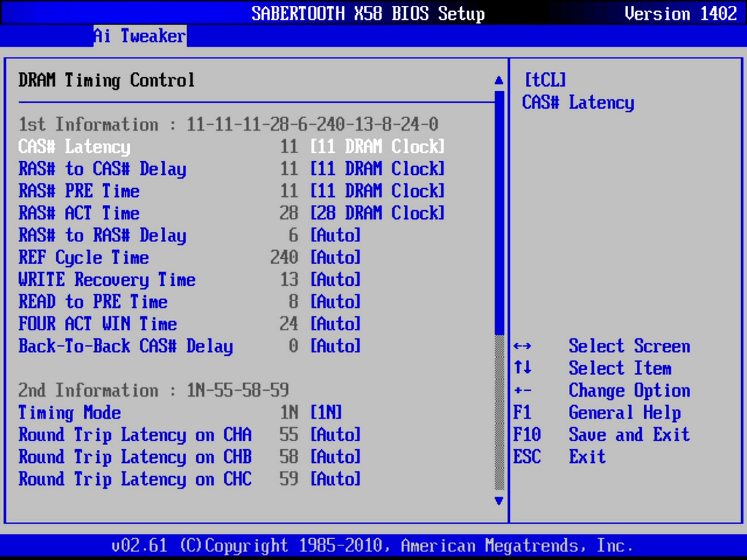
Task: Click the DRAM Timing Control heading
Action: point(107,80)
